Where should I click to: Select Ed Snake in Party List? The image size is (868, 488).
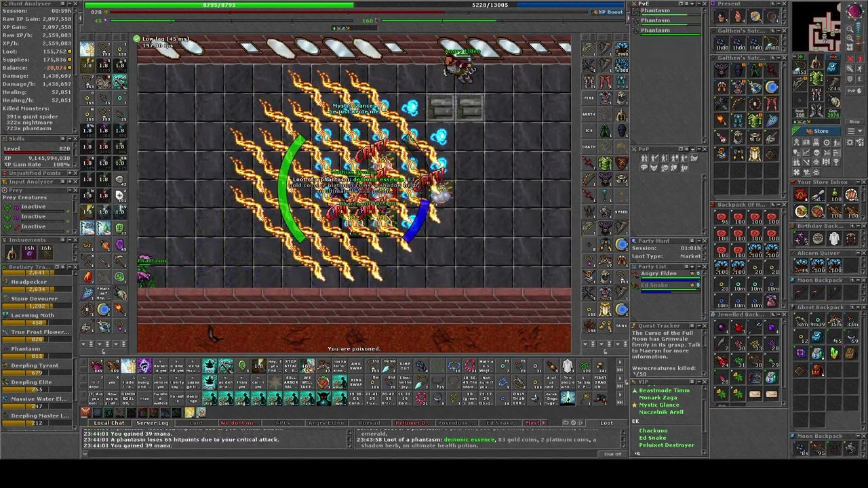click(x=667, y=285)
